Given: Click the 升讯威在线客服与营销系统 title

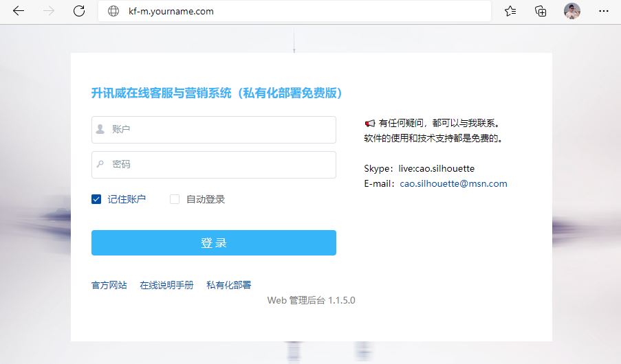Looking at the screenshot, I should click(217, 93).
